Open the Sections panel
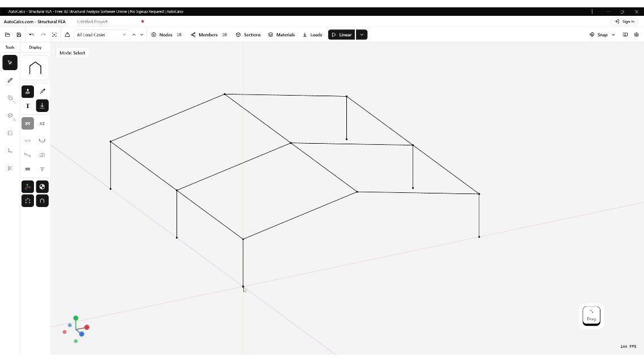Viewport: 644px width, 362px height. [248, 35]
